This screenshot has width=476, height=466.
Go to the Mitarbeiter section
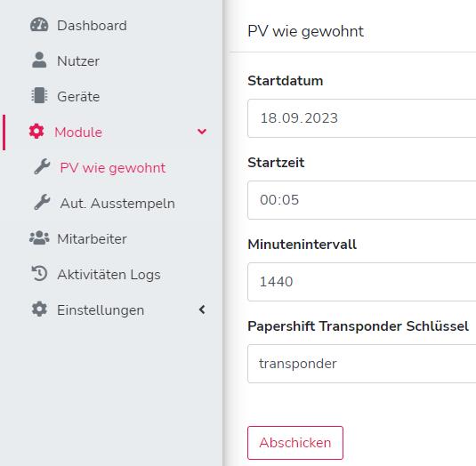92,239
